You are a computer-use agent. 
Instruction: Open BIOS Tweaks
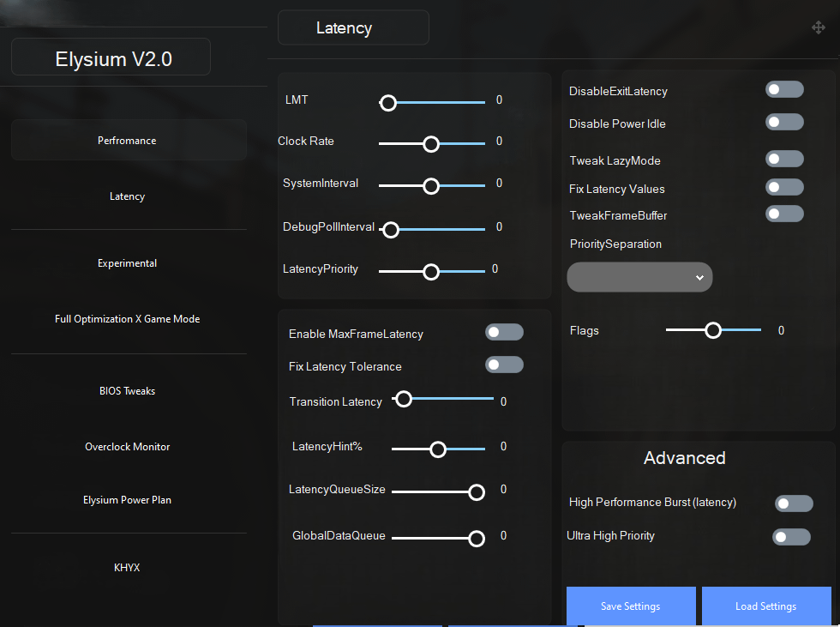[x=127, y=390]
